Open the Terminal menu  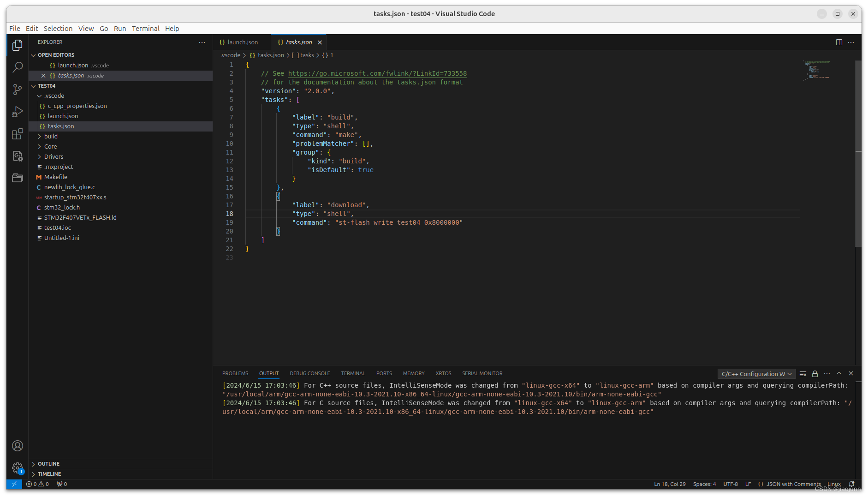[x=146, y=29]
